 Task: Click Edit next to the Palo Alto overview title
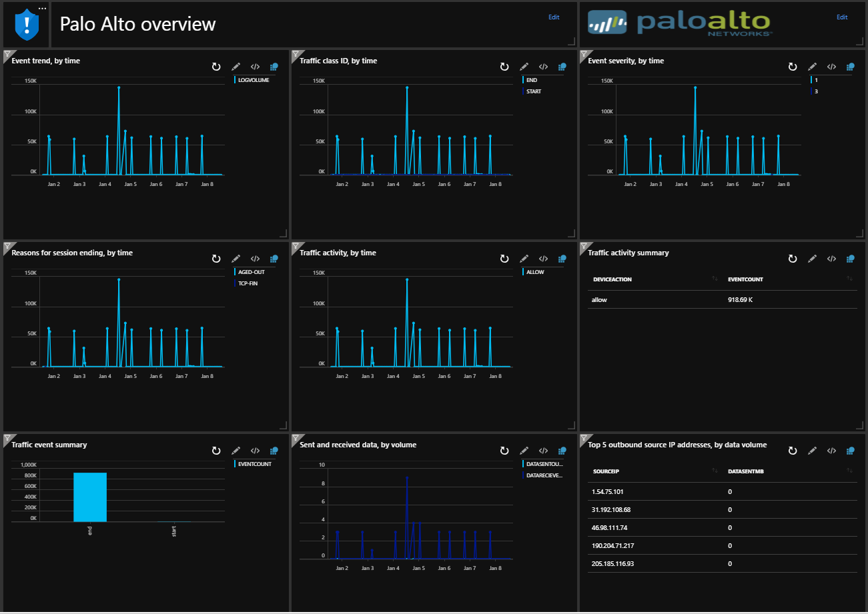tap(554, 17)
